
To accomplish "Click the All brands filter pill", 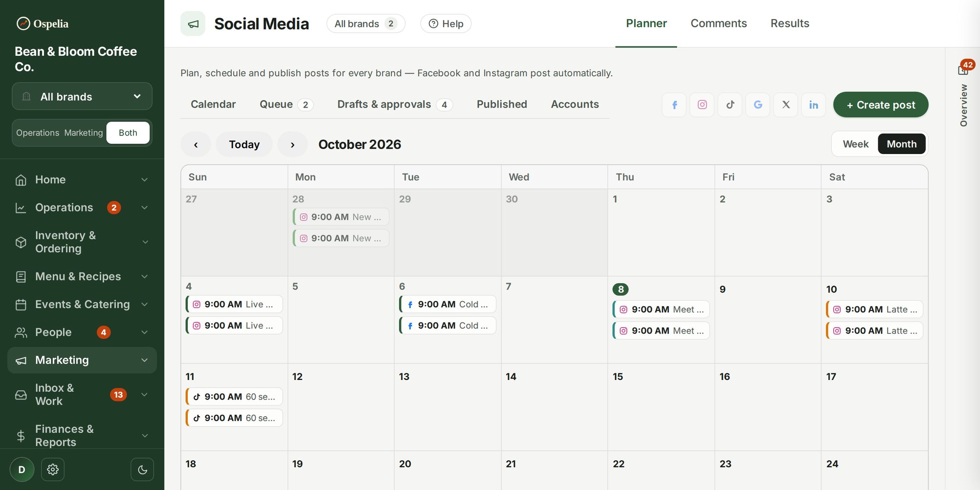I will 366,23.
